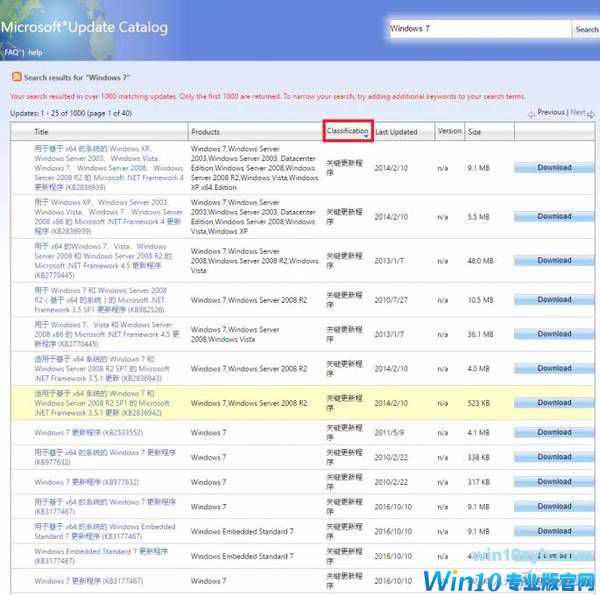This screenshot has height=595, width=600.
Task: Open the Windows 7 update KB2533552 link
Action: (x=88, y=433)
